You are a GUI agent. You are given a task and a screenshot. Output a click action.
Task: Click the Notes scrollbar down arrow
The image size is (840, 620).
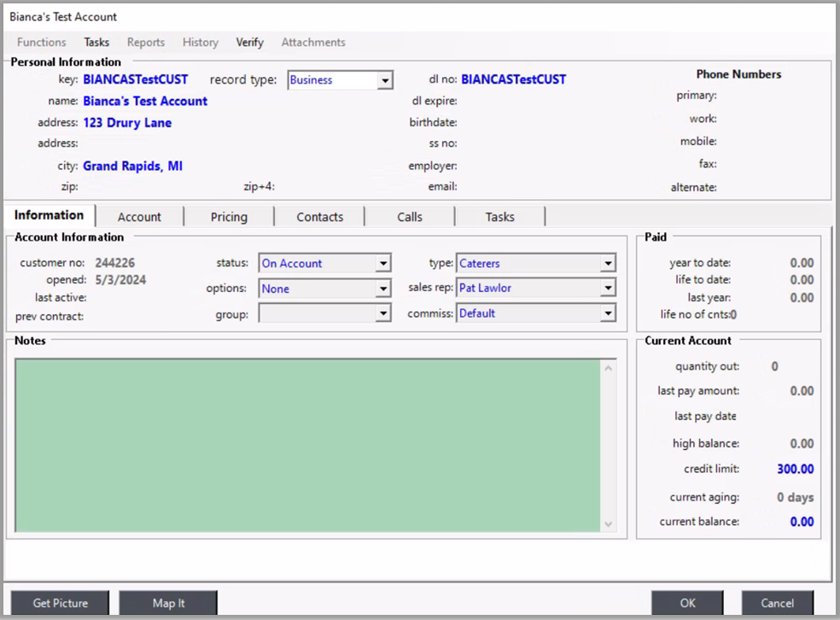click(609, 523)
